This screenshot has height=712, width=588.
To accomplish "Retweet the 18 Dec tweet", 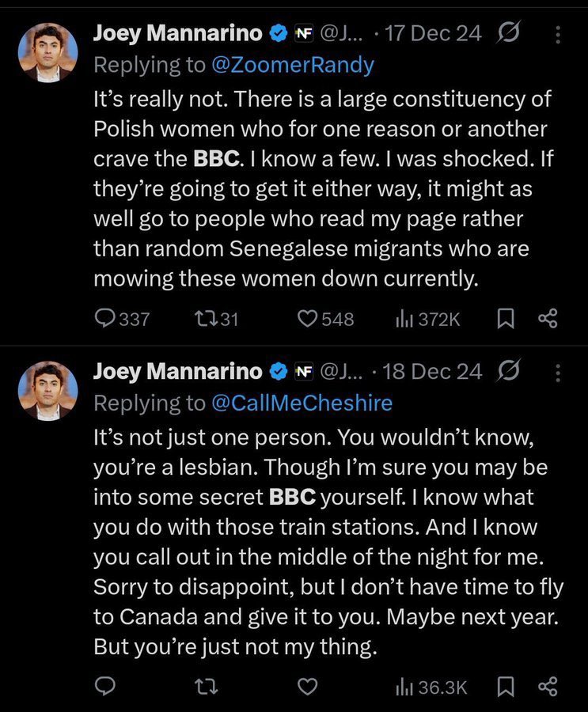I will click(x=207, y=687).
